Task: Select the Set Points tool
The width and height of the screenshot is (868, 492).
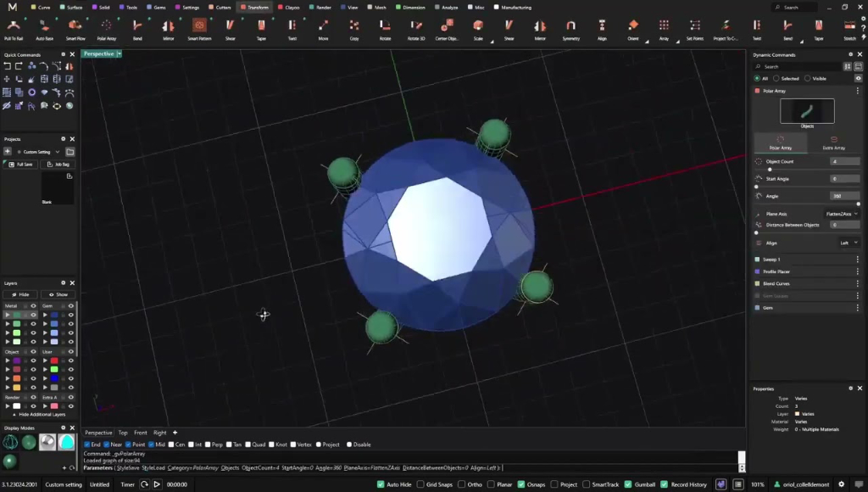Action: (x=695, y=30)
